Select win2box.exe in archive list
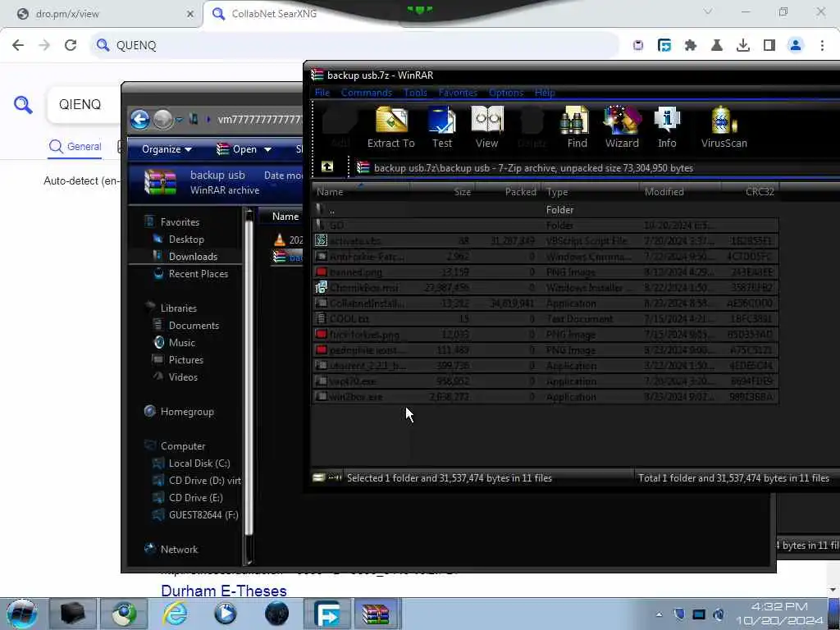This screenshot has height=630, width=840. click(545, 397)
